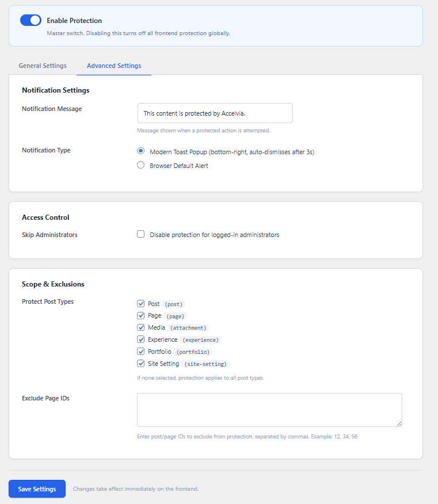Uncheck the Experience post type
This screenshot has height=504, width=438.
[140, 339]
